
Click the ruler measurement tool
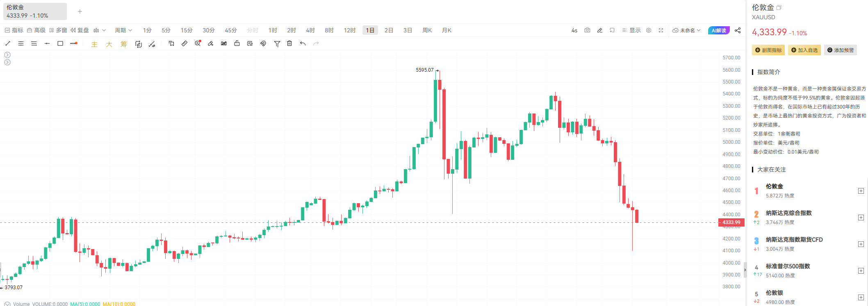tap(185, 43)
